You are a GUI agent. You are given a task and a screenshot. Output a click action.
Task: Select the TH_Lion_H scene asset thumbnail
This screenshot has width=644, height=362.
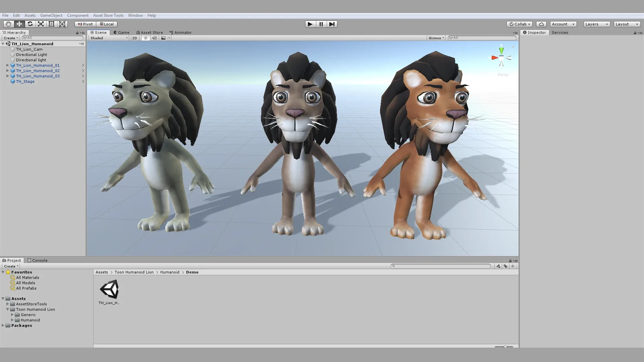[109, 290]
